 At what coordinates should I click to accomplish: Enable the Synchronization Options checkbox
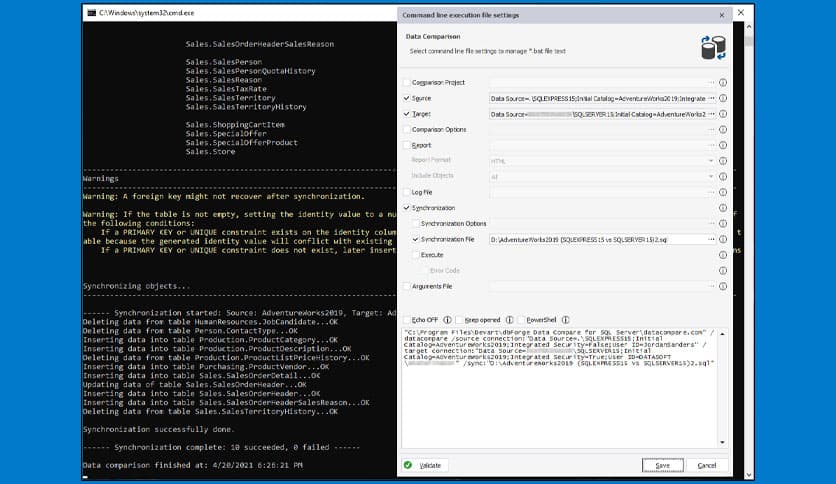point(416,223)
